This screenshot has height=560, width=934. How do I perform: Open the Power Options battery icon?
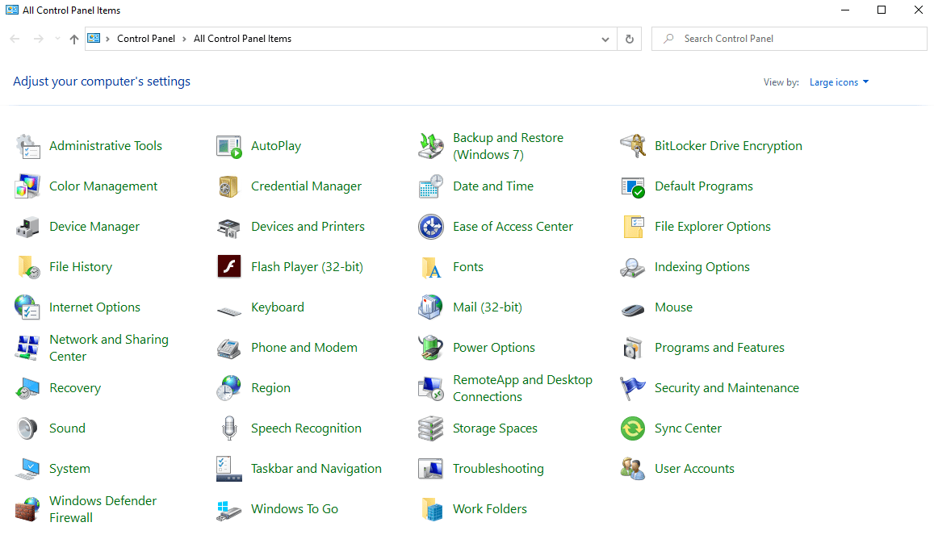click(430, 348)
